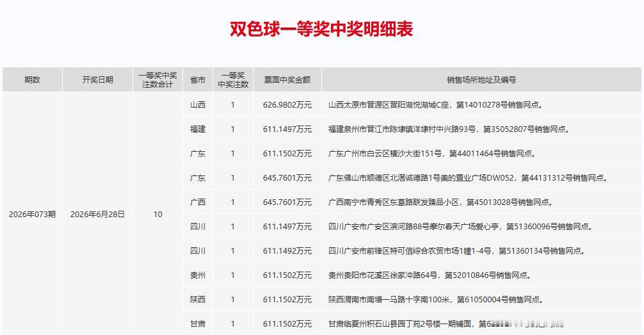Screen dimensions: 644x335
Task: Click the 一等奖中奖注数合计 column header
Action: [x=157, y=79]
